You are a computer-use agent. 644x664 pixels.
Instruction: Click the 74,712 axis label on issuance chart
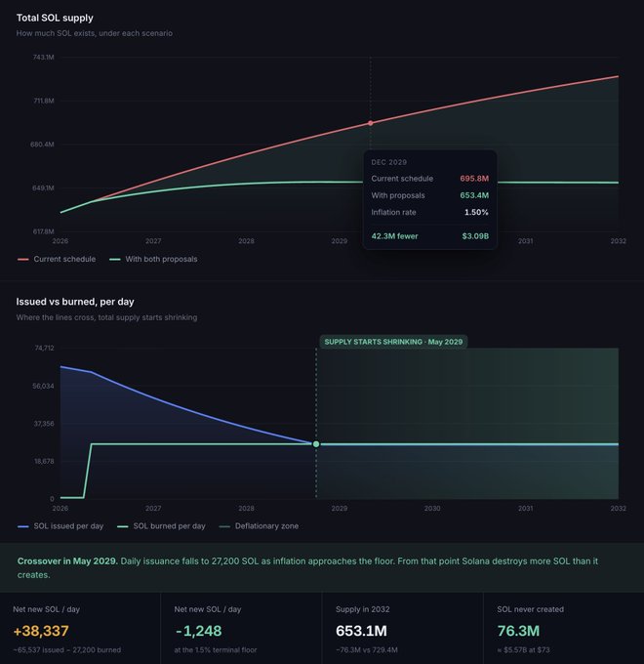(45, 348)
